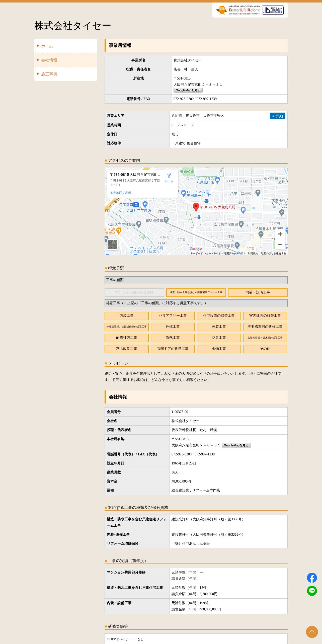
Task: Click the 窓の改良工事 specialty tag
Action: click(x=127, y=349)
